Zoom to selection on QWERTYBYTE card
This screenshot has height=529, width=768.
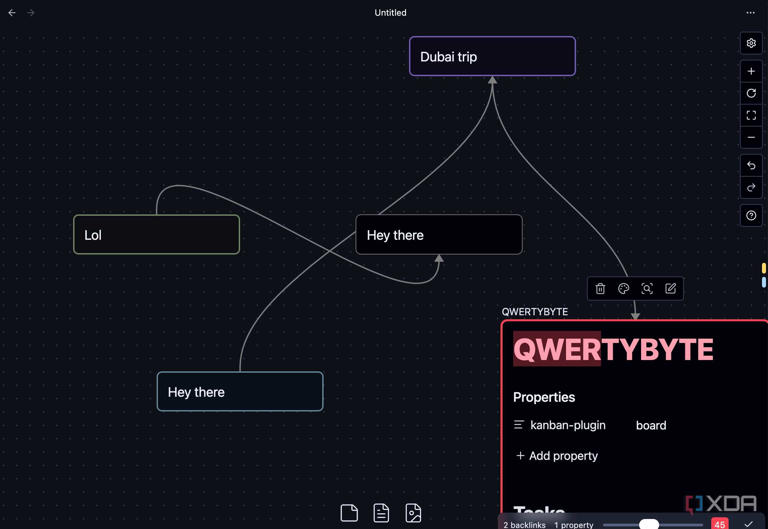point(647,289)
